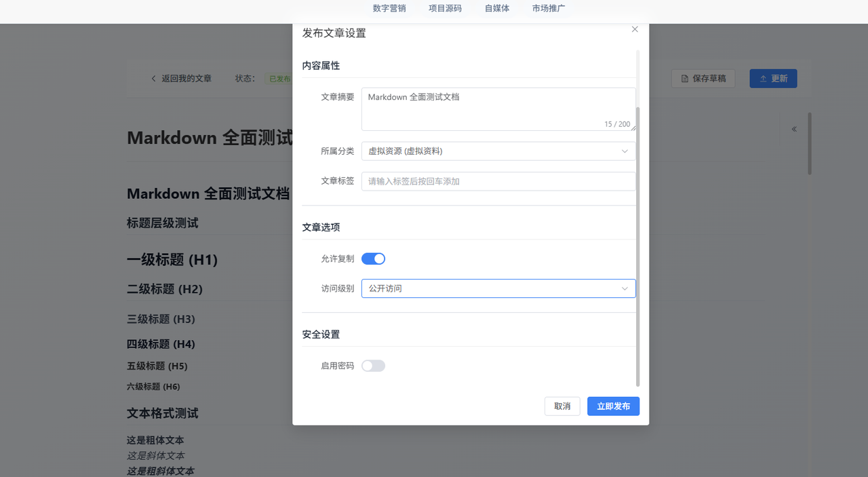
Task: Close the 发布文章设置 dialog
Action: [635, 29]
